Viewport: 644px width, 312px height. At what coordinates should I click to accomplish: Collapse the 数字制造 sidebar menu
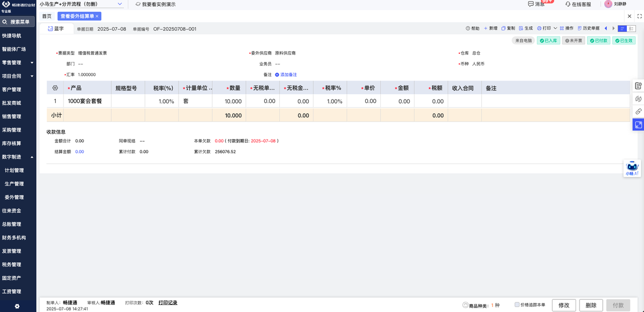click(x=18, y=157)
